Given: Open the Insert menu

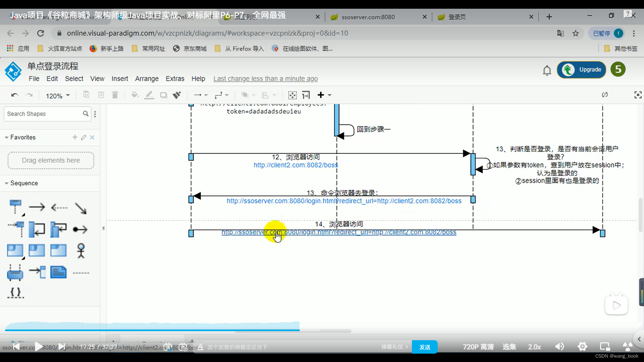Looking at the screenshot, I should [120, 78].
